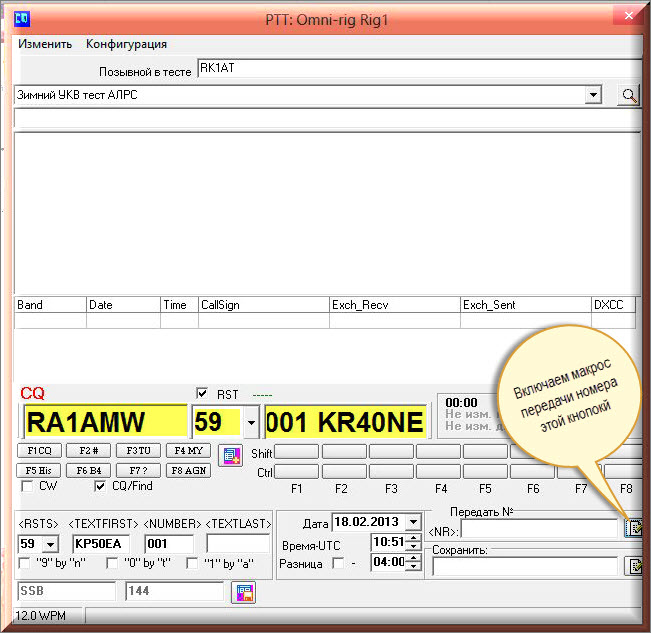Click macro editor icon next to F4 MY

230,456
